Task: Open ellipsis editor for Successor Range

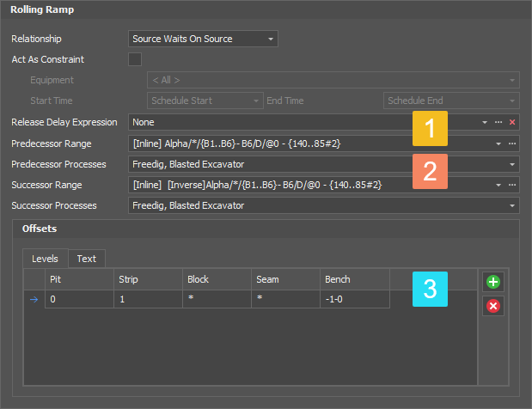Action: pyautogui.click(x=512, y=185)
